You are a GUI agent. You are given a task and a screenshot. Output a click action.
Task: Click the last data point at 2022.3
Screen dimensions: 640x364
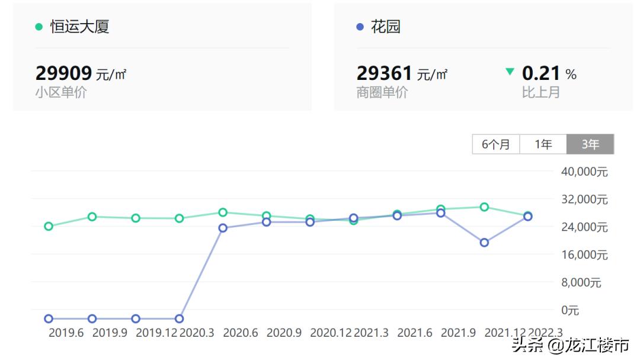[527, 217]
